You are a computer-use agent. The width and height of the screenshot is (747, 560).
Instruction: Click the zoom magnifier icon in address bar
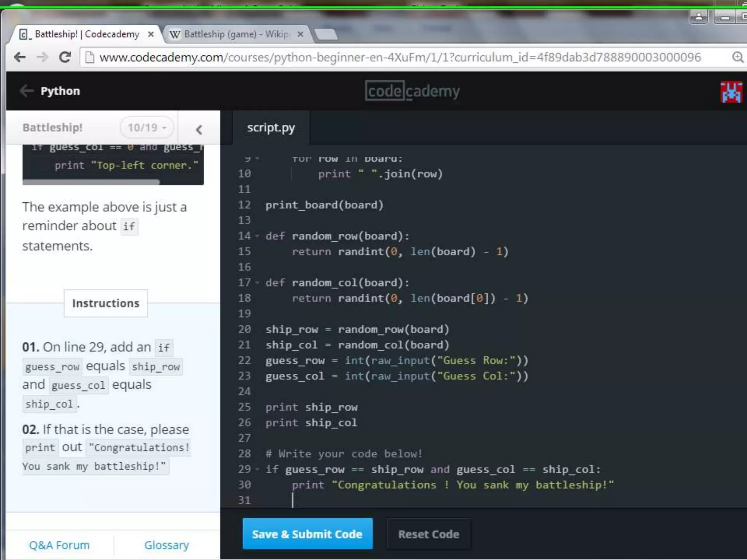point(737,57)
